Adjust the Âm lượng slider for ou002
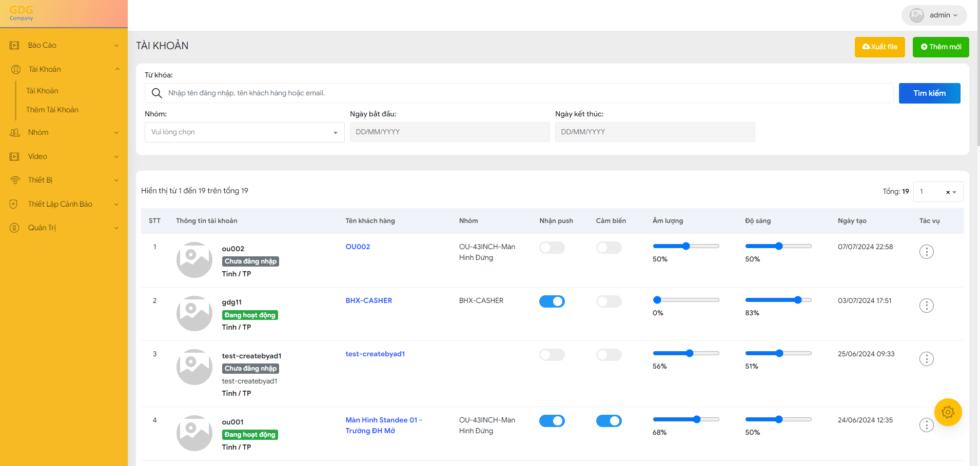Screen dimensions: 980x466 tap(686, 246)
